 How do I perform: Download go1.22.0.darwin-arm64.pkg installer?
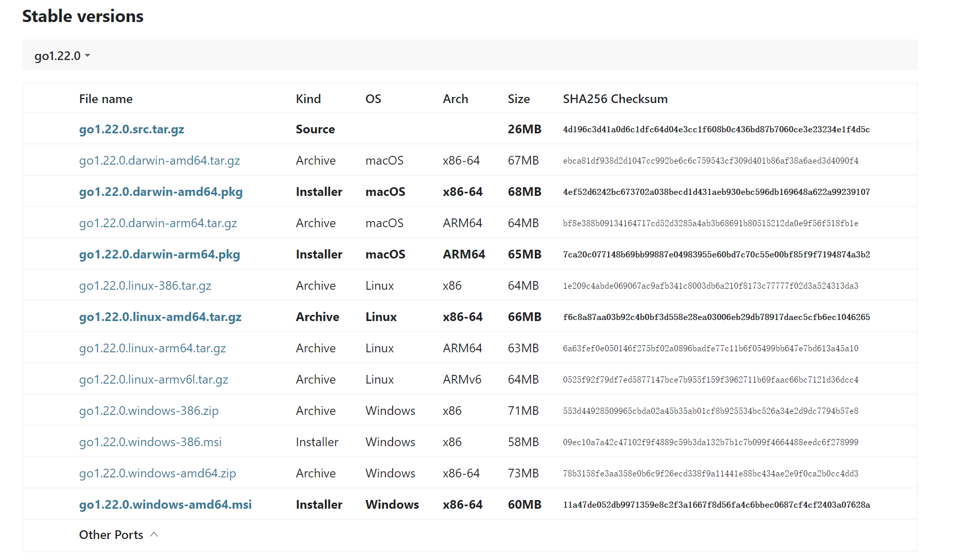(x=160, y=254)
